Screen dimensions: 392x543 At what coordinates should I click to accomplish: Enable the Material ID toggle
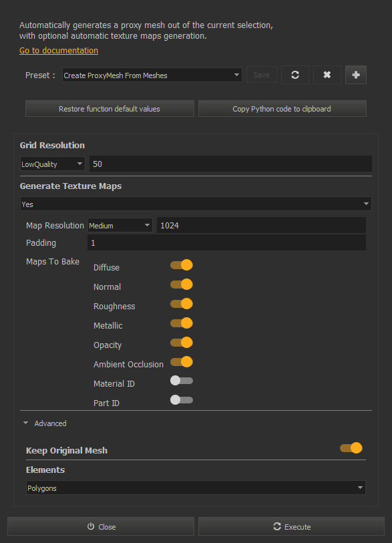pyautogui.click(x=182, y=381)
